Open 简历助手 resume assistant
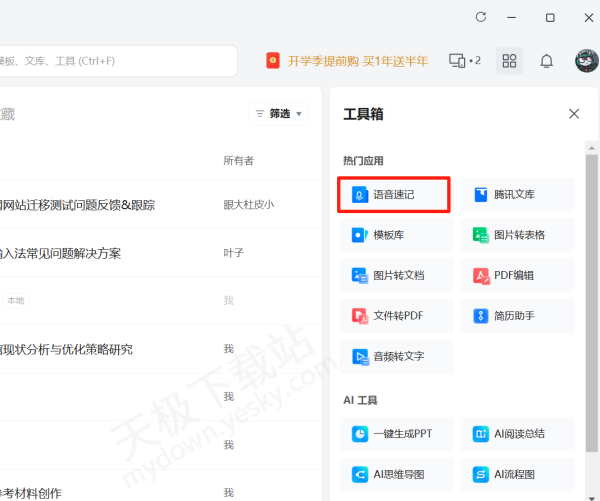Image resolution: width=600 pixels, height=501 pixels. pos(517,316)
